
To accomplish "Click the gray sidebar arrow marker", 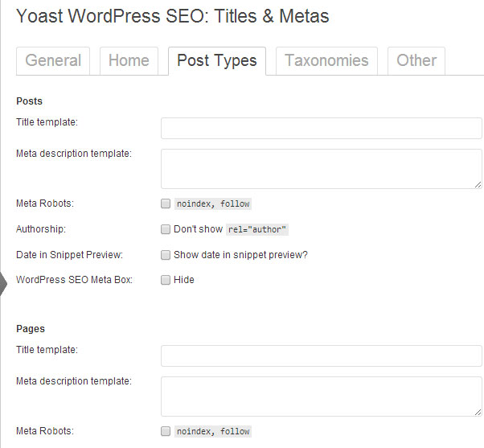I will pyautogui.click(x=3, y=283).
